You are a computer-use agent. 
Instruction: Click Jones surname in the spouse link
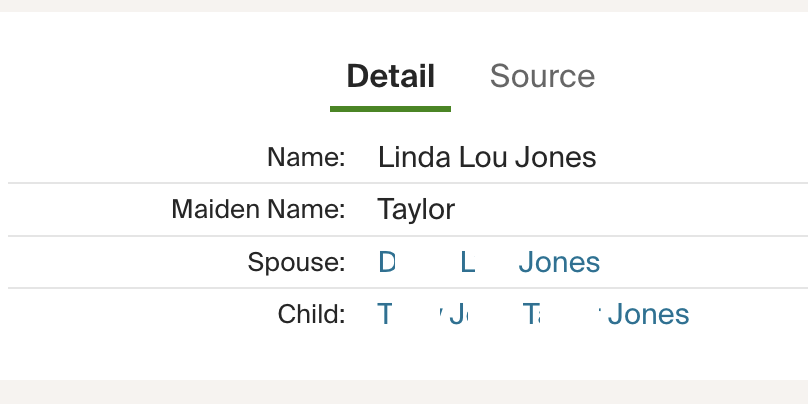[560, 263]
